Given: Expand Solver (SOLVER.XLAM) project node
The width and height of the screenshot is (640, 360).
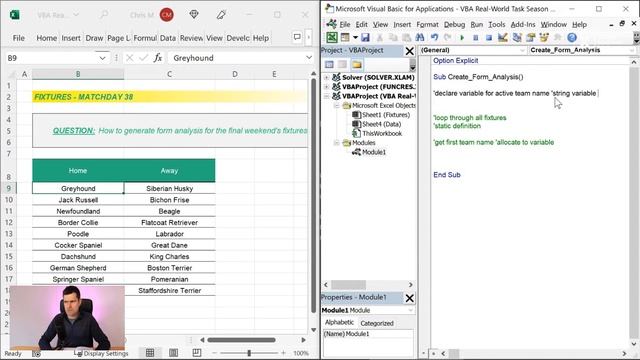Looking at the screenshot, I should (x=326, y=77).
